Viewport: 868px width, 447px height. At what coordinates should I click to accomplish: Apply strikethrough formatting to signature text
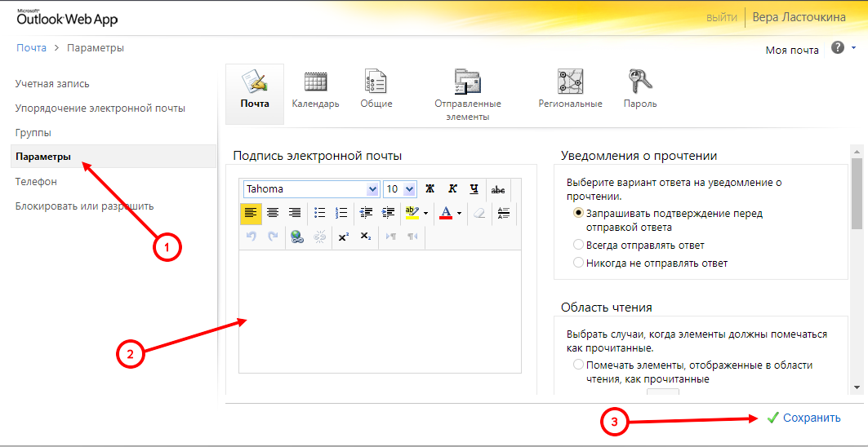click(497, 189)
